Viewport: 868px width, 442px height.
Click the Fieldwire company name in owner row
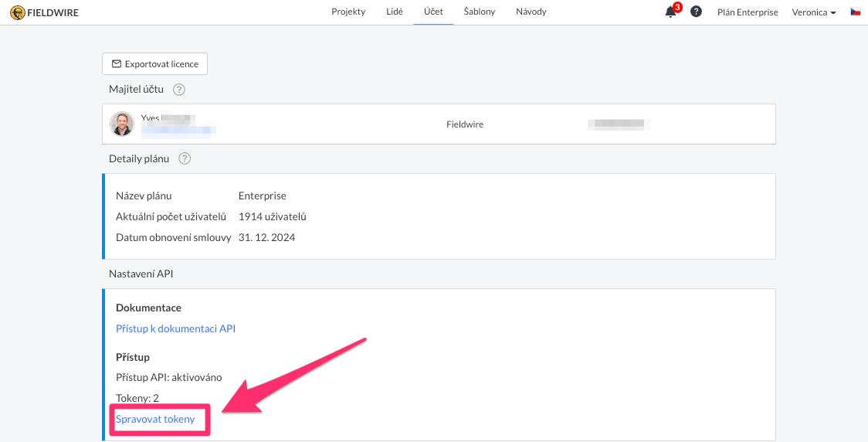coord(465,124)
